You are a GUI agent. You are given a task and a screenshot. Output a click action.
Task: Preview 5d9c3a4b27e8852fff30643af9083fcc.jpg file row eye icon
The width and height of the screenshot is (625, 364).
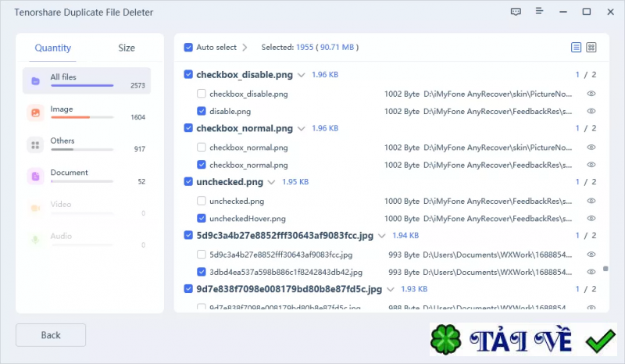point(591,255)
